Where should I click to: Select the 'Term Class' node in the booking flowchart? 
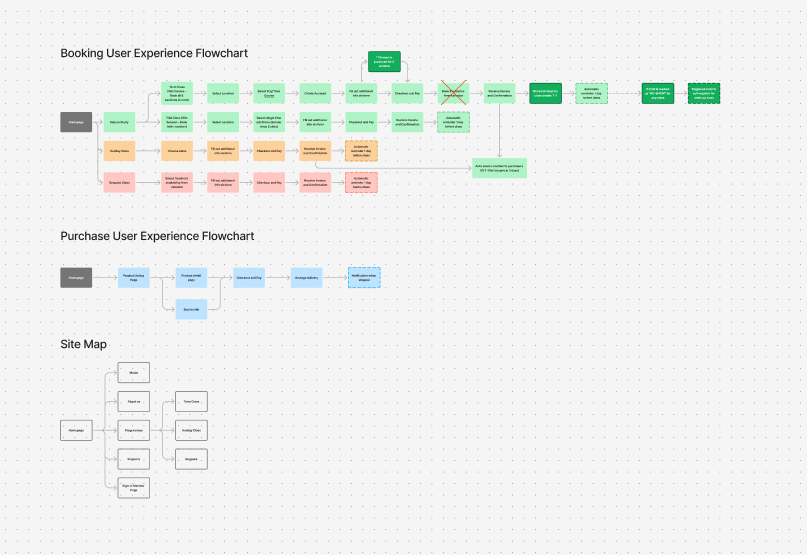(177, 93)
